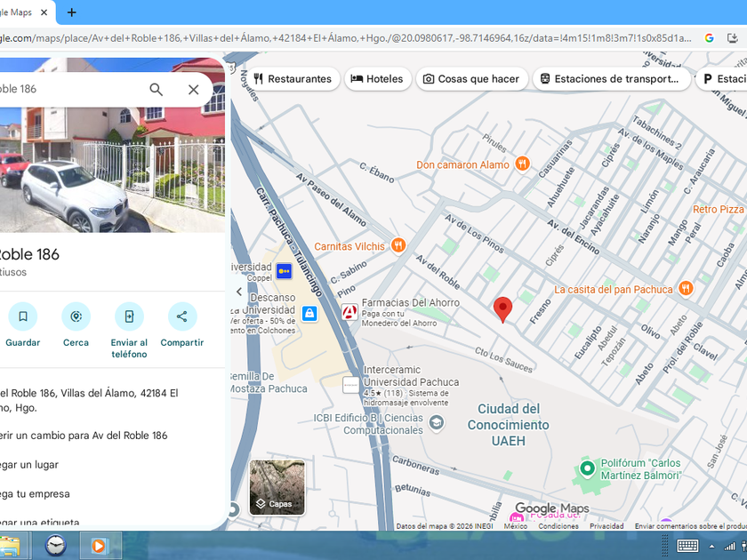Open Farmacias Del Ahorro map marker
The image size is (747, 560).
(x=349, y=312)
